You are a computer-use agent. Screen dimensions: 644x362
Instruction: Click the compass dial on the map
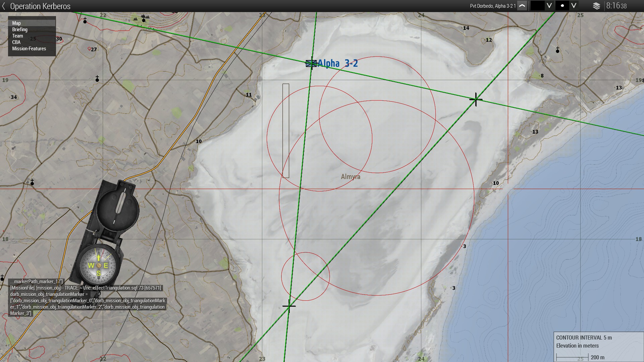pos(99,265)
